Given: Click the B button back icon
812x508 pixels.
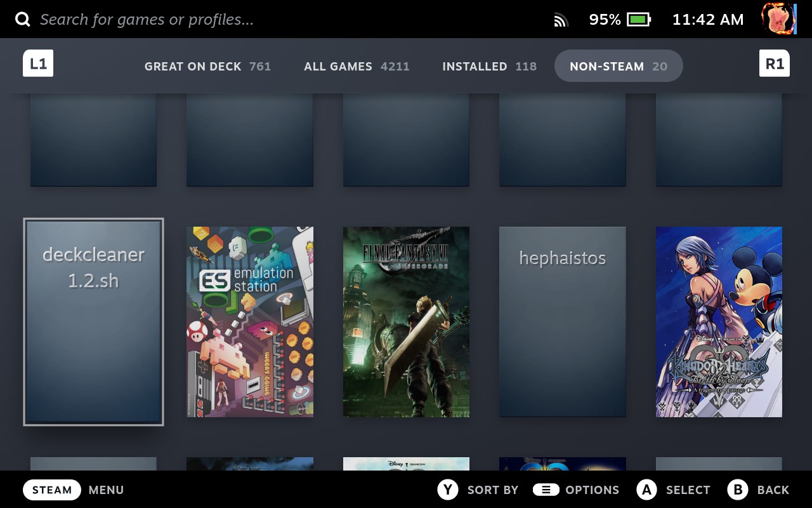Looking at the screenshot, I should [x=738, y=490].
